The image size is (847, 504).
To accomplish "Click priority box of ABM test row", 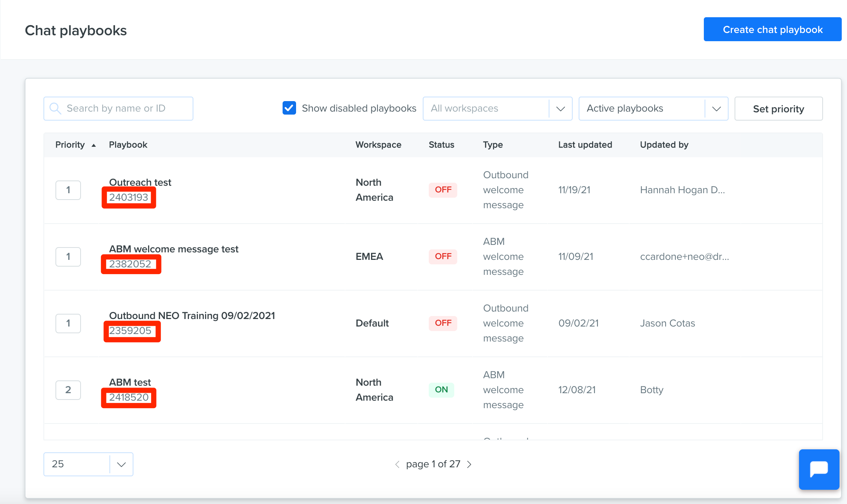I will click(68, 390).
